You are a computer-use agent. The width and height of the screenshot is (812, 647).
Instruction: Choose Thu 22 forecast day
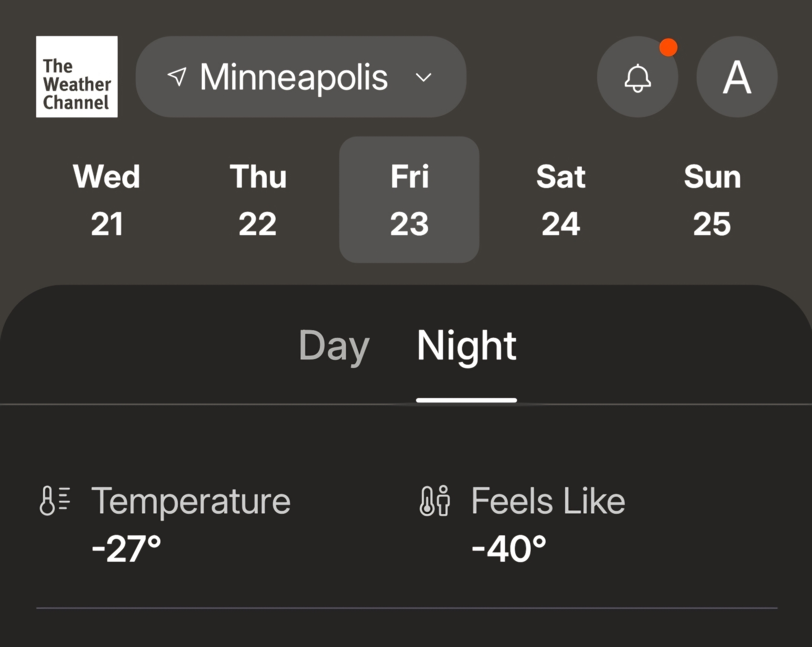pyautogui.click(x=258, y=200)
